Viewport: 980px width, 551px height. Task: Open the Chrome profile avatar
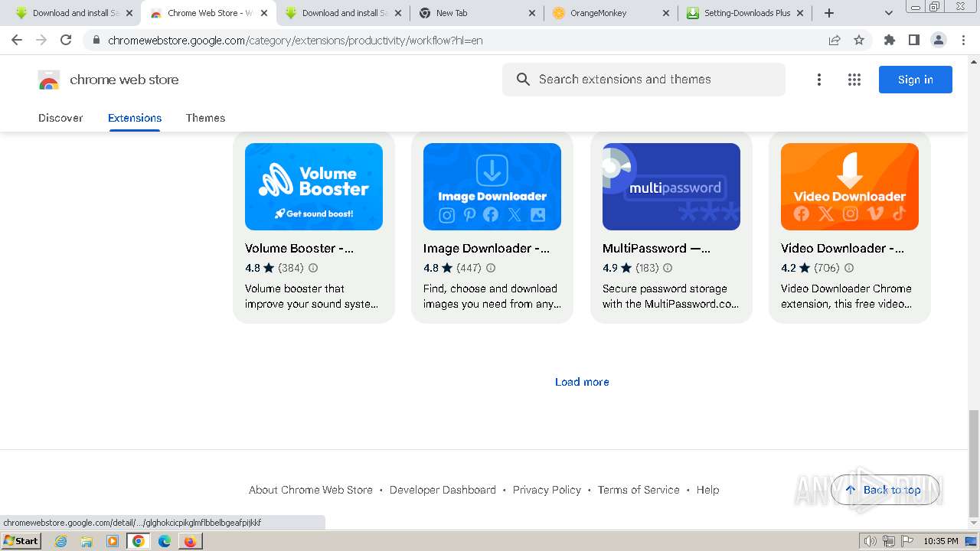(x=939, y=40)
